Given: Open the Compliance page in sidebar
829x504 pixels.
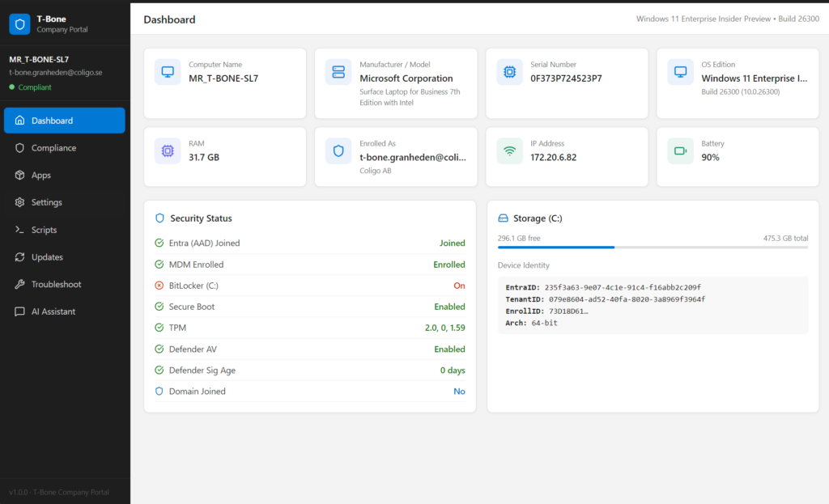Looking at the screenshot, I should tap(53, 148).
